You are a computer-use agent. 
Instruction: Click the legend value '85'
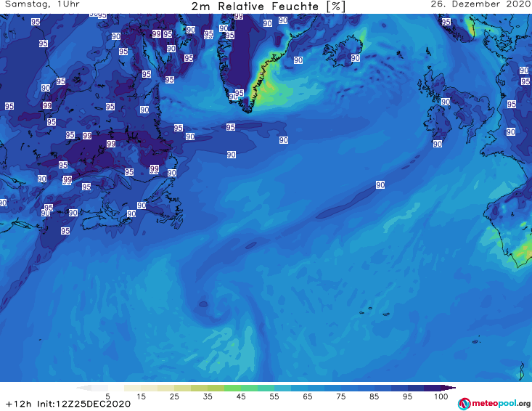375,396
